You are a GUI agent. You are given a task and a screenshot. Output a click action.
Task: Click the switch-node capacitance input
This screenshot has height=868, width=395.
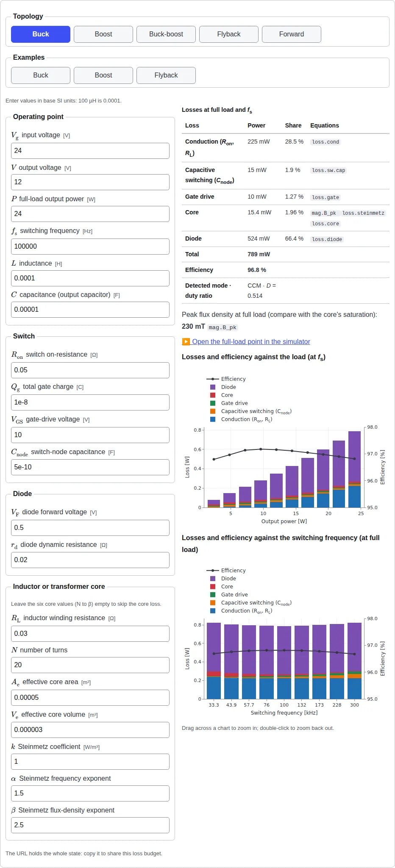coord(90,467)
